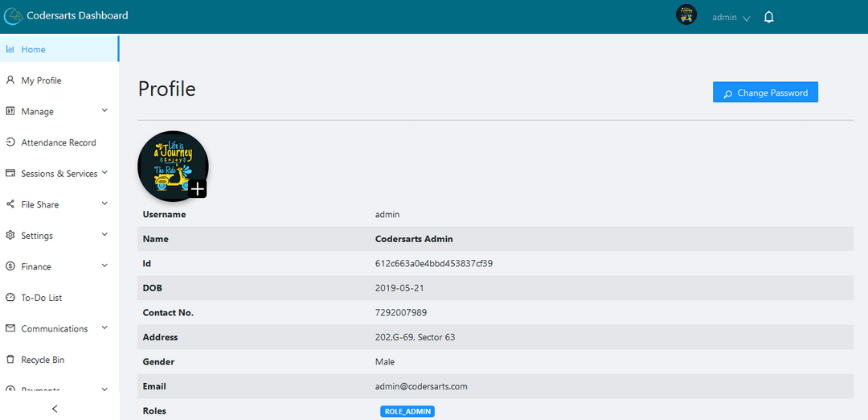Click the Codersarts logo icon
The image size is (868, 420).
click(x=13, y=16)
